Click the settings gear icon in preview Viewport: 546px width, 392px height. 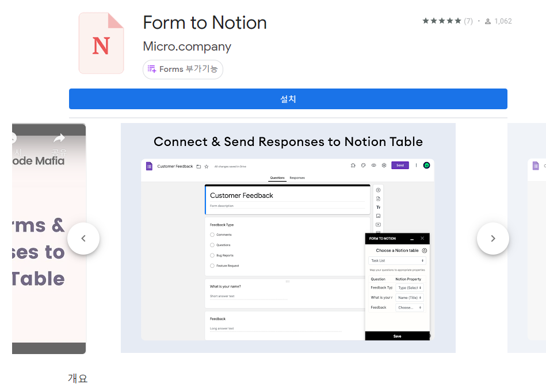pos(384,165)
